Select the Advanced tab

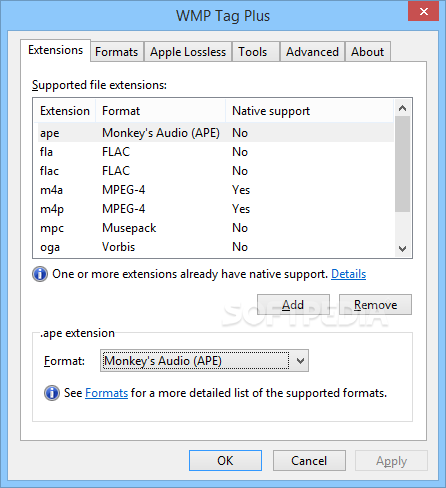tap(312, 52)
